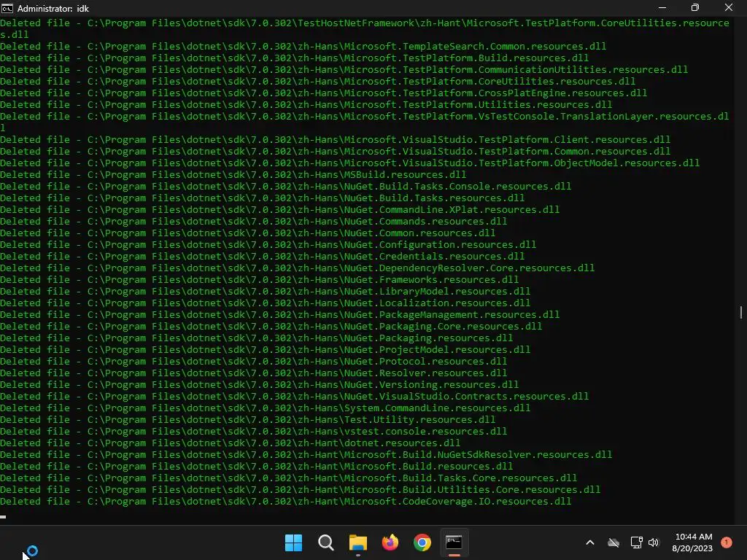Click the line with NuGet.Protocol.resources.dll
The width and height of the screenshot is (747, 560).
[253, 362]
